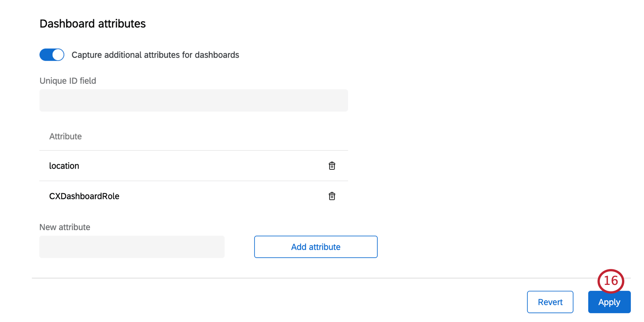This screenshot has width=644, height=322.
Task: Click divider line between location and CXDashboardRole
Action: tap(194, 181)
